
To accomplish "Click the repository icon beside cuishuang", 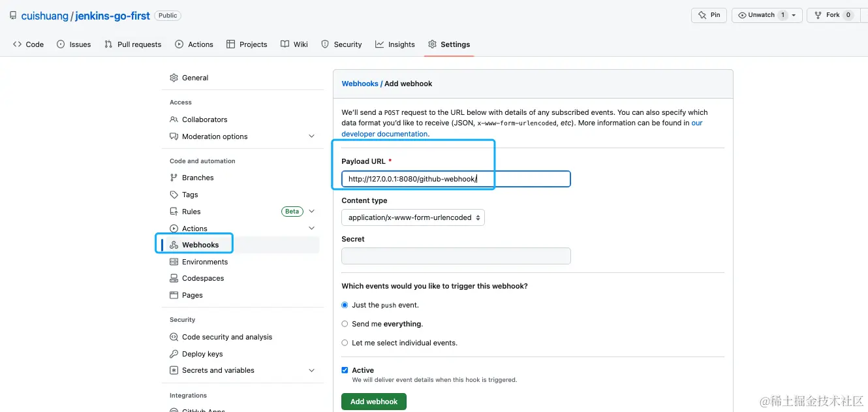I will point(13,16).
